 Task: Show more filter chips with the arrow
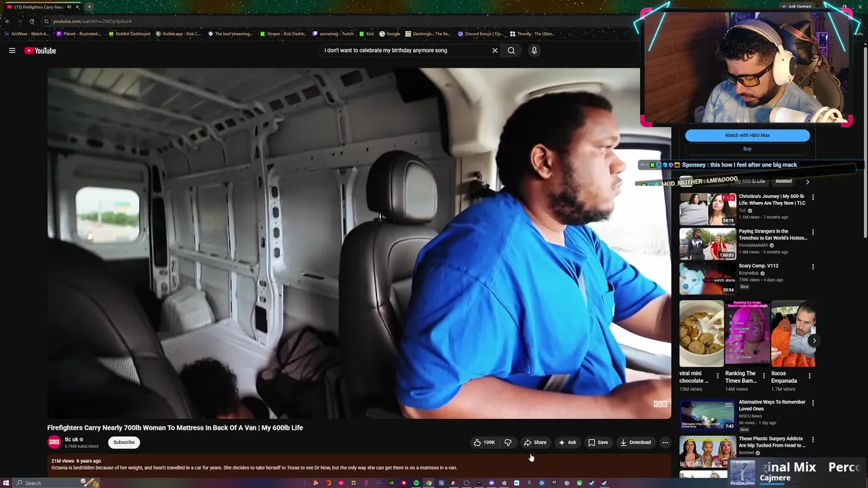tap(807, 182)
